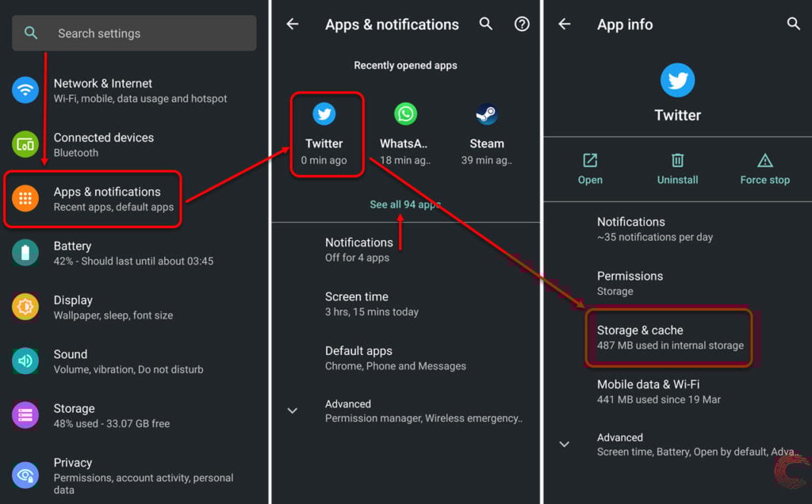This screenshot has height=504, width=812.
Task: Click 'Screen time, Battery, Open by default' text
Action: (683, 452)
